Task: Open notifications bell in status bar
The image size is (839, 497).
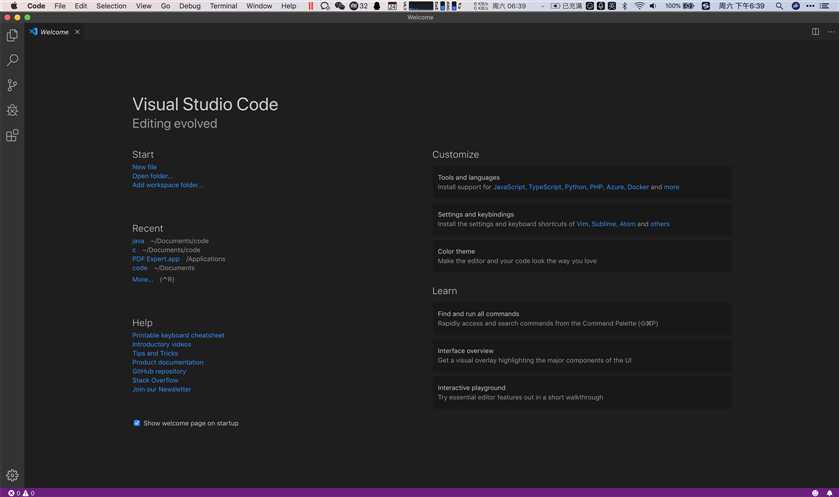Action: 829,493
